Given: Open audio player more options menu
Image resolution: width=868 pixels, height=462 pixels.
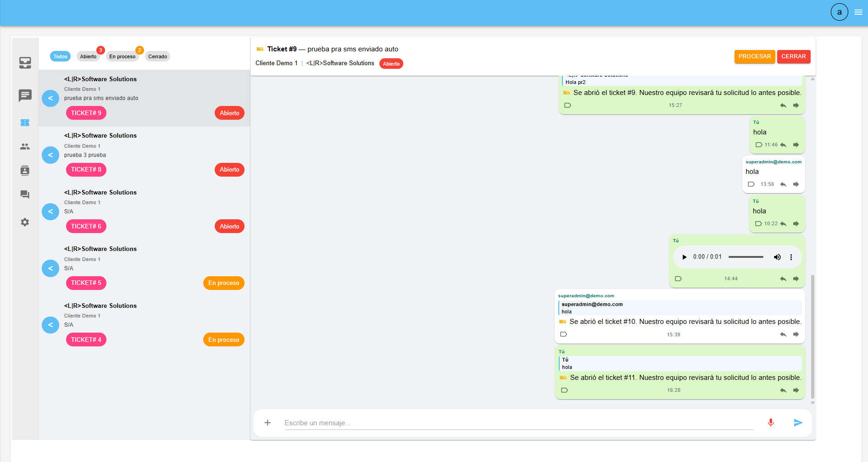Looking at the screenshot, I should [x=791, y=257].
